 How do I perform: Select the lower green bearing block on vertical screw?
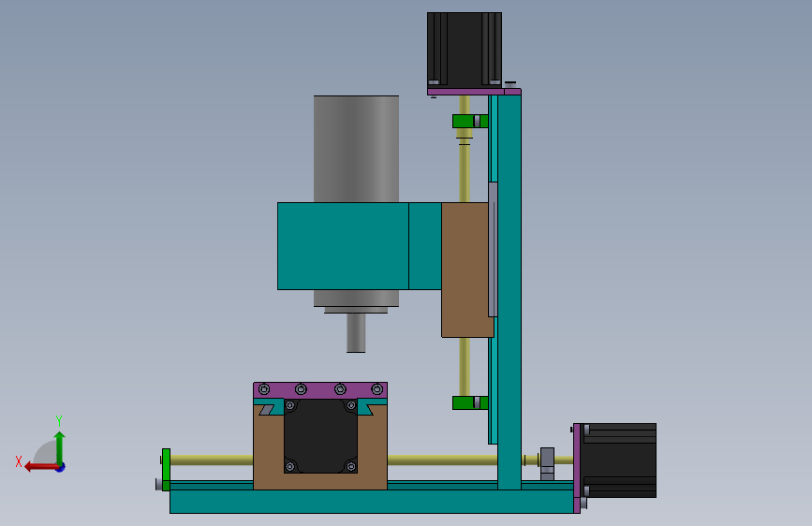click(x=470, y=402)
